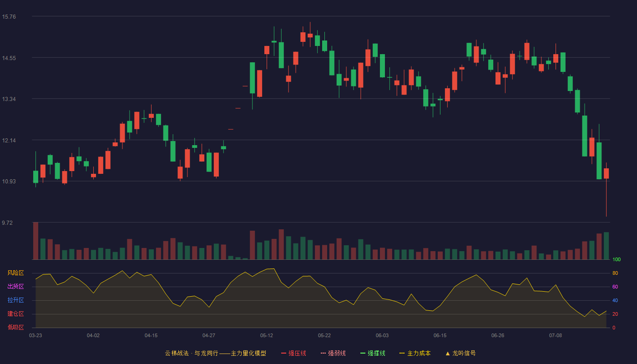Click the 03-23 date label
The image size is (637, 364).
35,335
